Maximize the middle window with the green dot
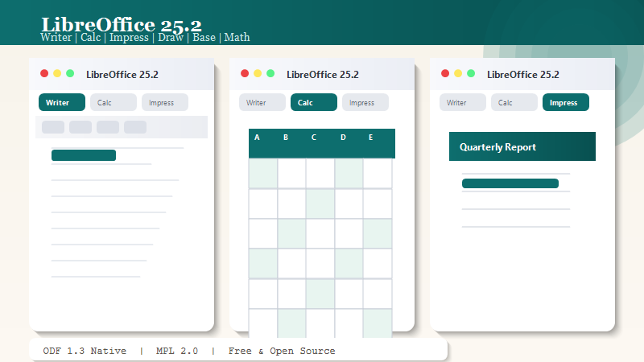 [x=270, y=73]
